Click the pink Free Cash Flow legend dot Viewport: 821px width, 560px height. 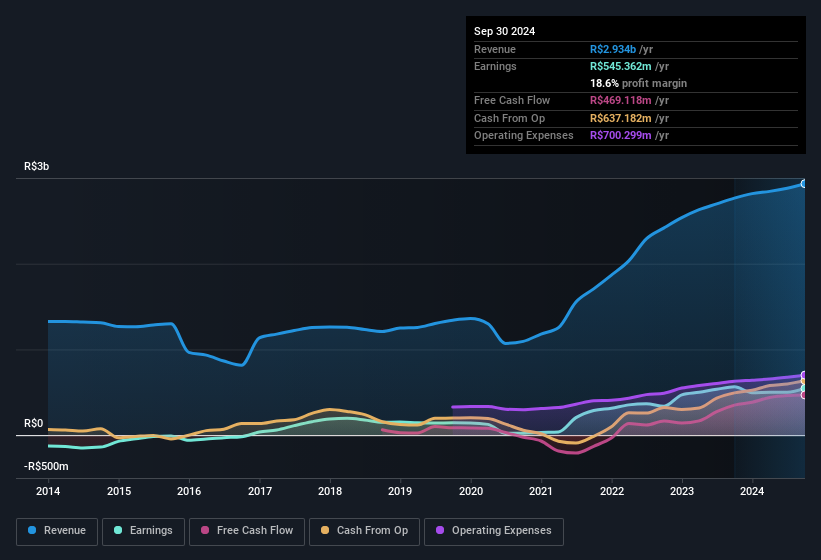point(204,530)
